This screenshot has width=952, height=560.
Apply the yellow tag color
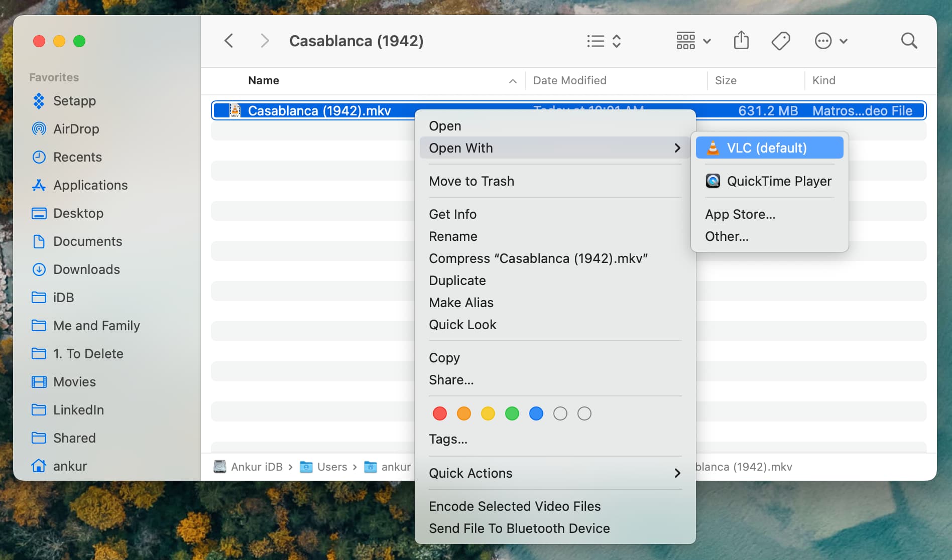pos(488,413)
